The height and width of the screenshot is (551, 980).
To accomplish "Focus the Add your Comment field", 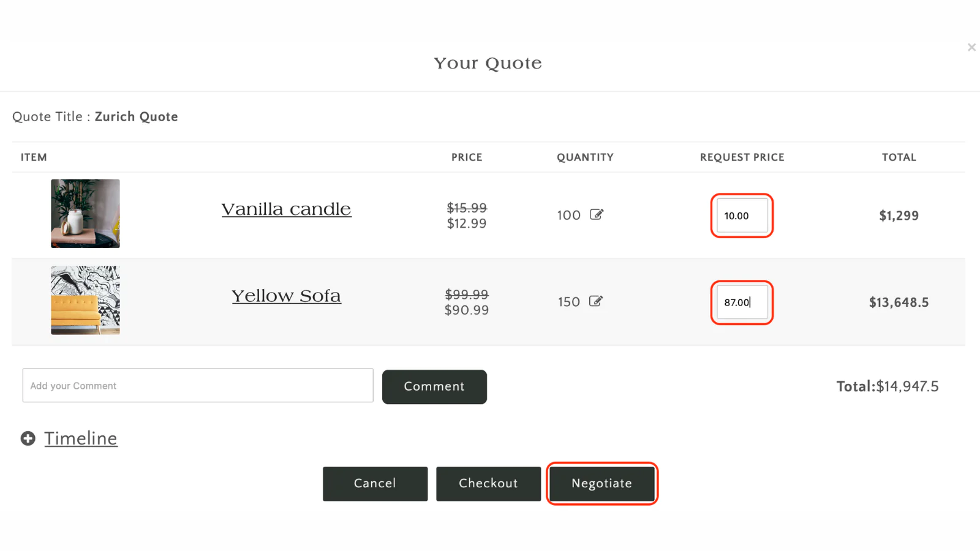I will 198,386.
